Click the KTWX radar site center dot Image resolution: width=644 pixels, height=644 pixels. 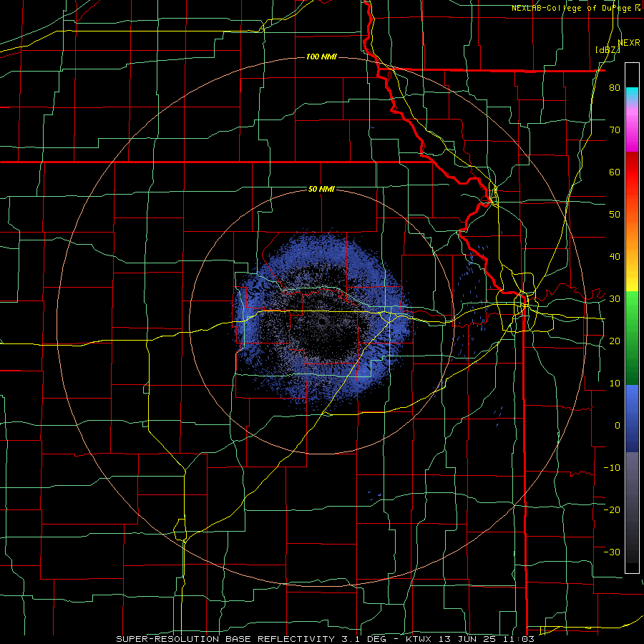[x=322, y=322]
